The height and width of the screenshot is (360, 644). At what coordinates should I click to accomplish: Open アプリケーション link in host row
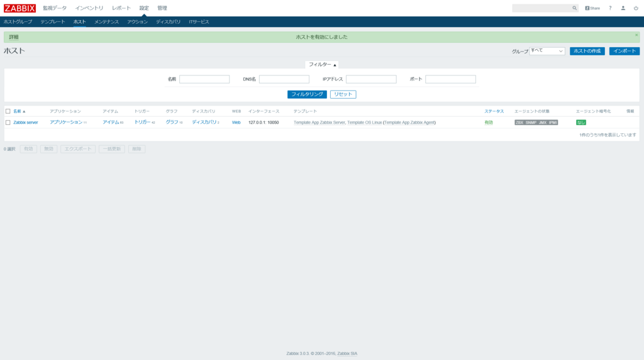[66, 123]
